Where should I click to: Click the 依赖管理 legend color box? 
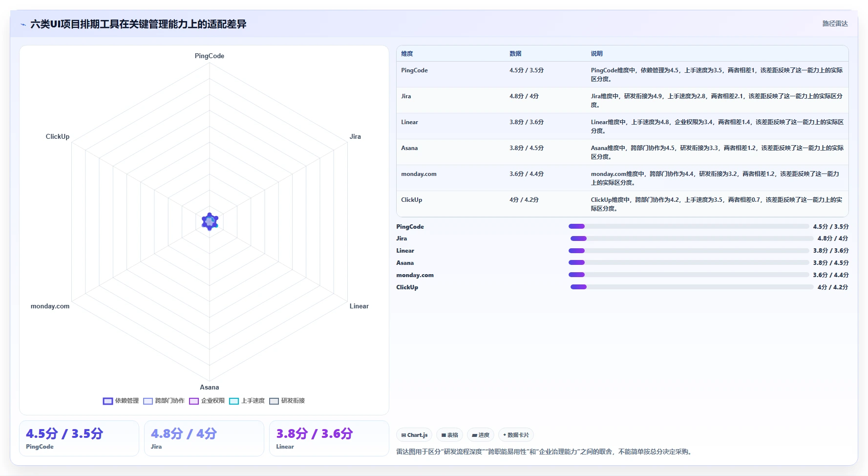[108, 401]
